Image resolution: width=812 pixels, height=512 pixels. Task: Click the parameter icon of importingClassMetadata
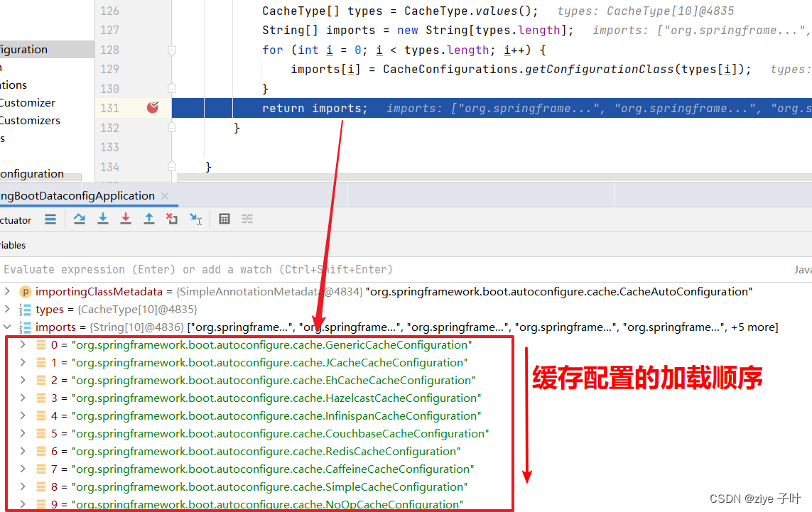click(x=26, y=291)
